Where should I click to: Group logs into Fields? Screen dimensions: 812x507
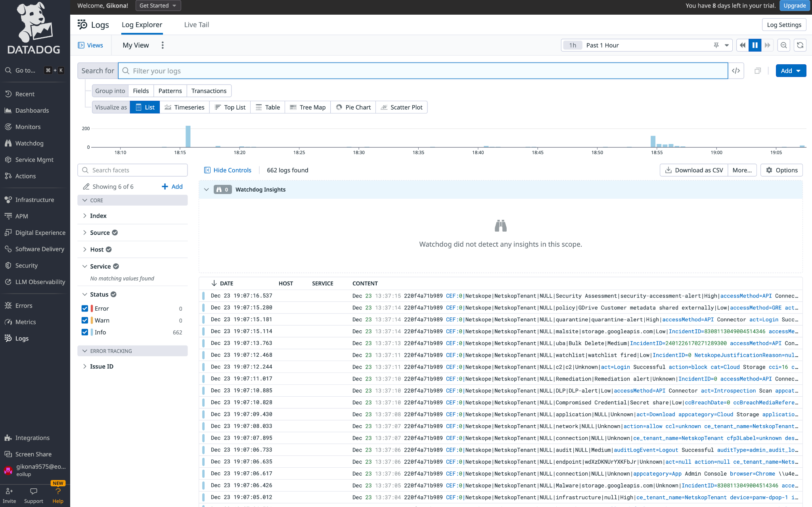(x=141, y=91)
